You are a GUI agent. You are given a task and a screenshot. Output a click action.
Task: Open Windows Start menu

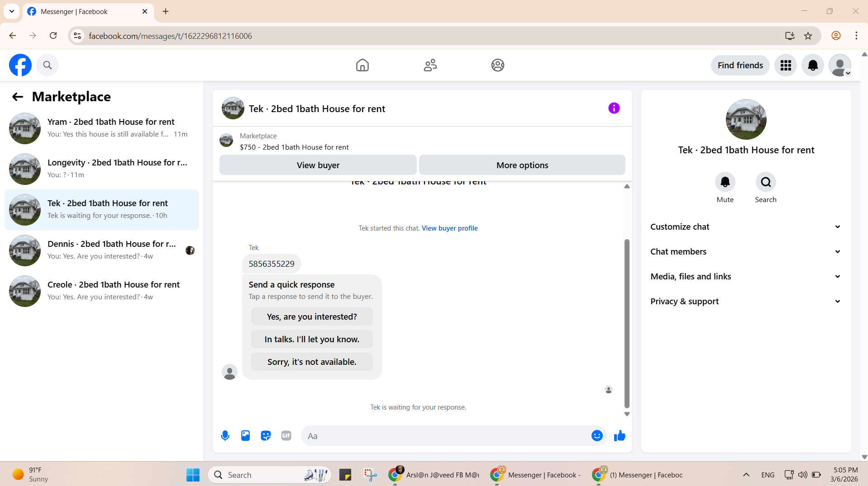coord(193,475)
